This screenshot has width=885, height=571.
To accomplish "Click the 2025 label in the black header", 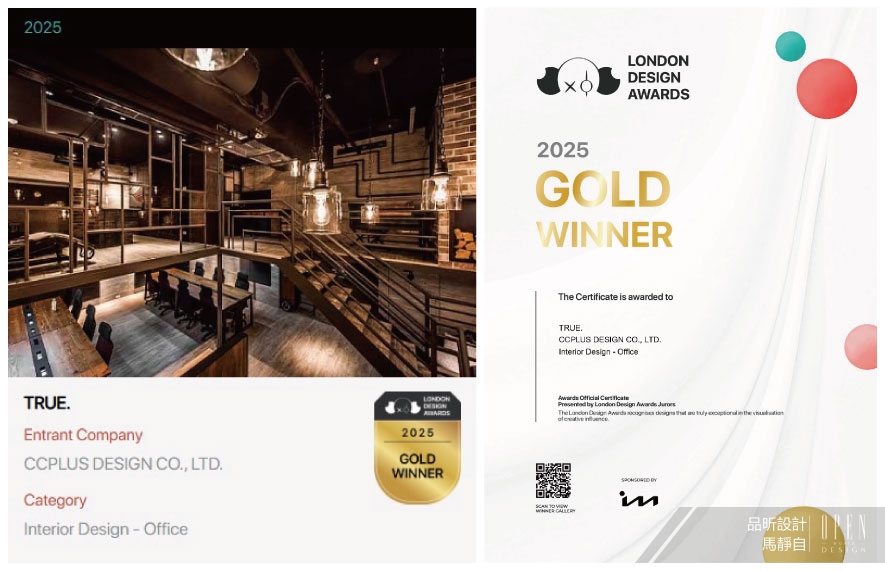I will 43,27.
